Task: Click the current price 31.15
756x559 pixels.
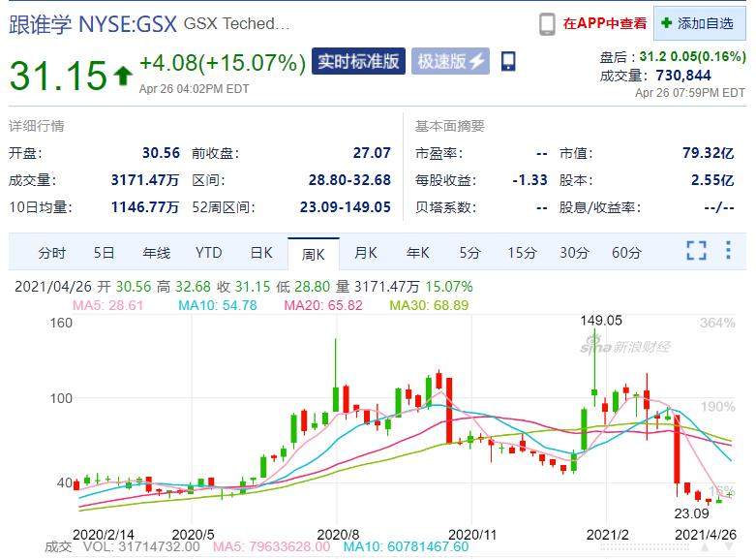Action: (58, 75)
